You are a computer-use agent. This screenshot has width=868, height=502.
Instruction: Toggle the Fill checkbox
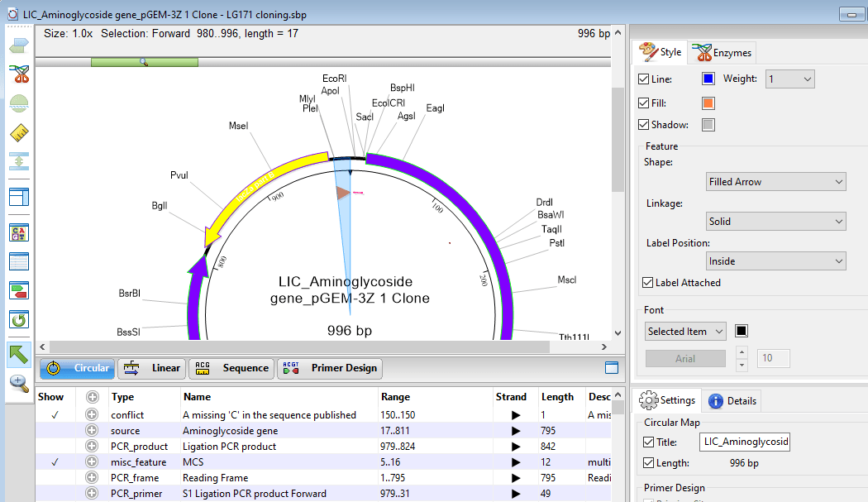pos(643,103)
